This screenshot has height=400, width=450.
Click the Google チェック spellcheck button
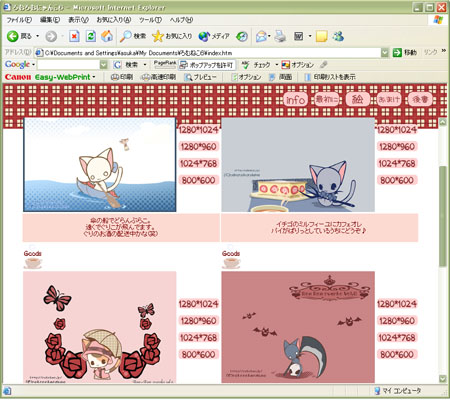pos(256,65)
